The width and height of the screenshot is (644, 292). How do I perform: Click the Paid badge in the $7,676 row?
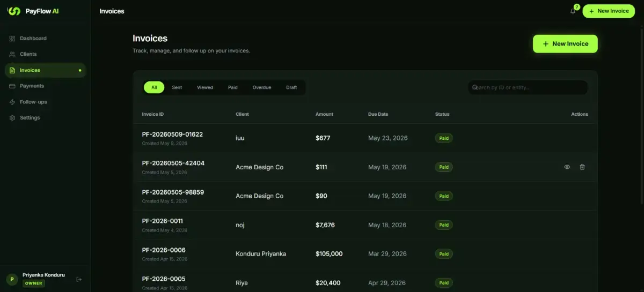[x=444, y=225]
